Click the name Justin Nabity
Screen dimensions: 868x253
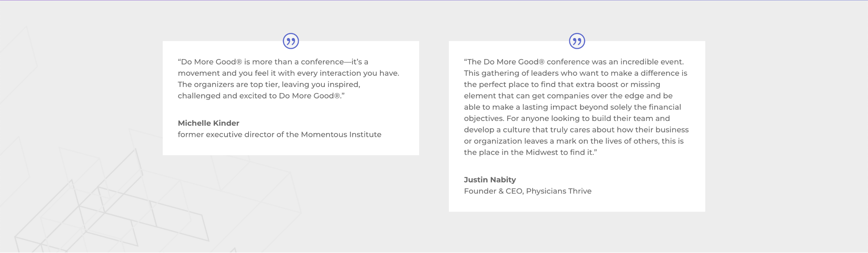click(x=490, y=180)
